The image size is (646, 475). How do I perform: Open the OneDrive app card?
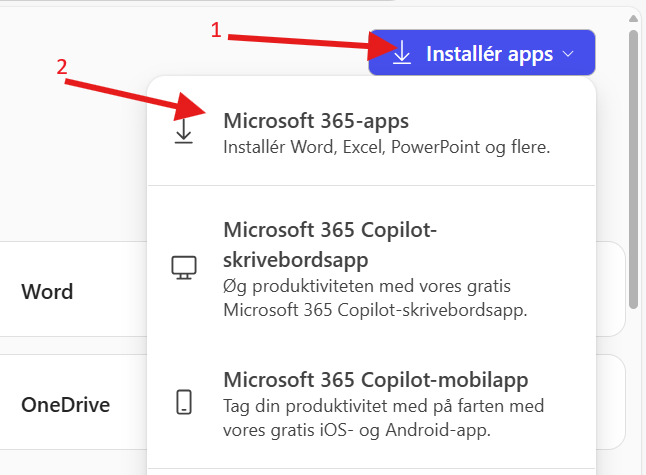click(x=66, y=405)
